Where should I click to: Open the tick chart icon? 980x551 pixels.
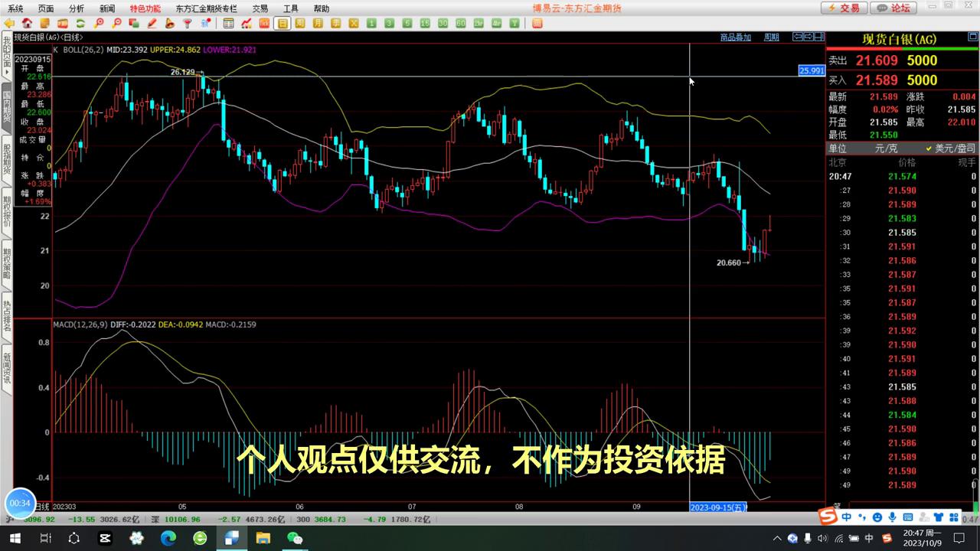264,24
